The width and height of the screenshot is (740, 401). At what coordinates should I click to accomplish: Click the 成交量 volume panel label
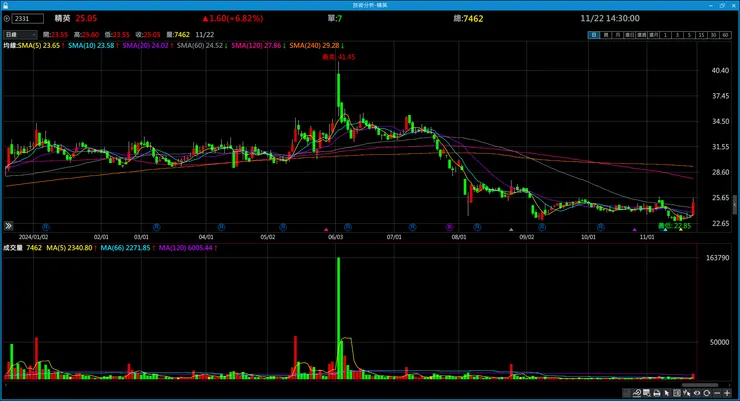(x=13, y=248)
